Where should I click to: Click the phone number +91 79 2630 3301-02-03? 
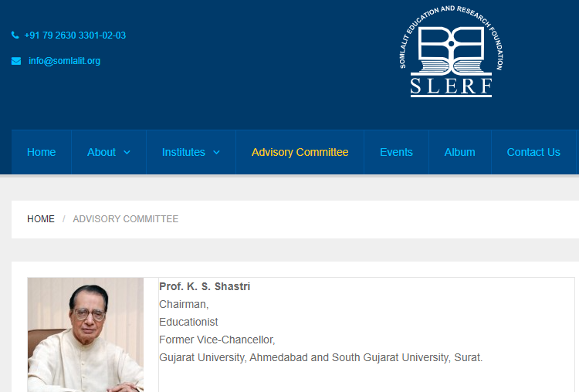point(75,35)
